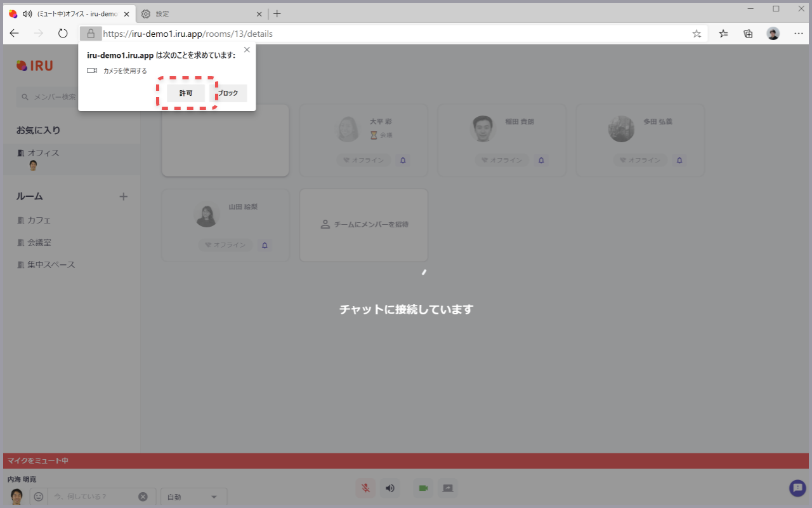Allow camera access with the 許可 button
812x508 pixels.
tap(186, 93)
